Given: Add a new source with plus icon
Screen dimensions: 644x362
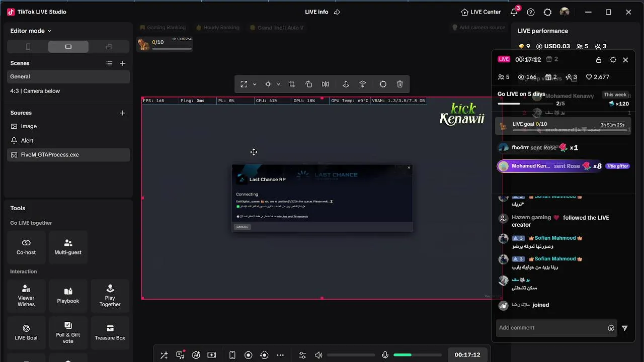Looking at the screenshot, I should coord(123,113).
